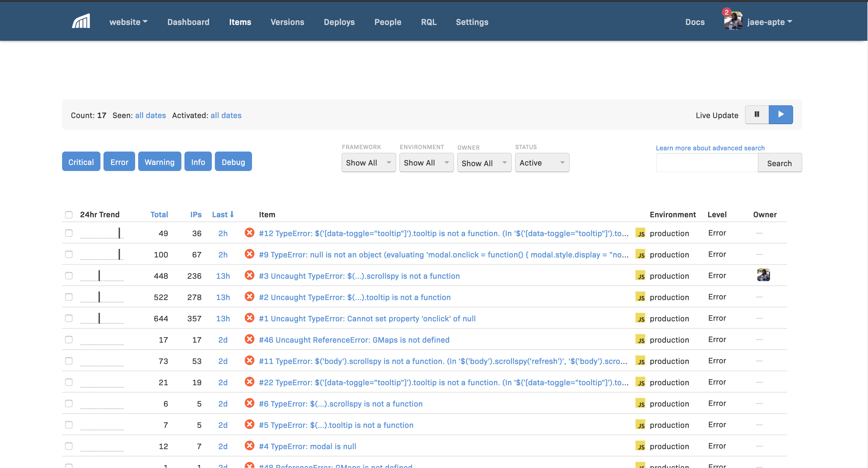Click the JS framework icon in item #11 row

click(640, 361)
